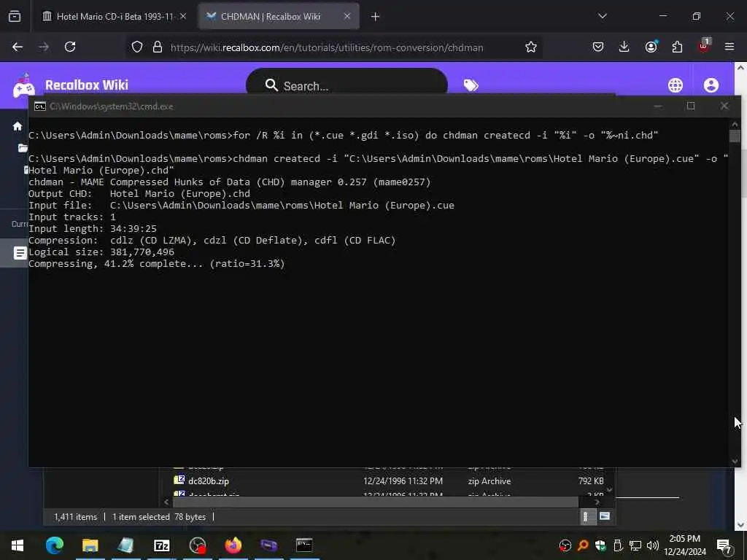Image resolution: width=747 pixels, height=560 pixels.
Task: Reload the current page
Action: [70, 47]
